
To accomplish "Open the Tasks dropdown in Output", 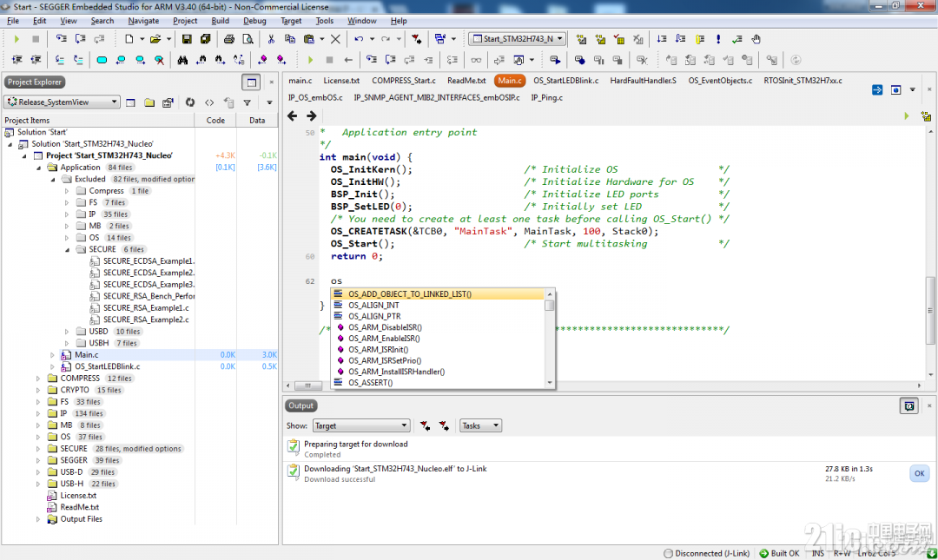I will [x=480, y=426].
